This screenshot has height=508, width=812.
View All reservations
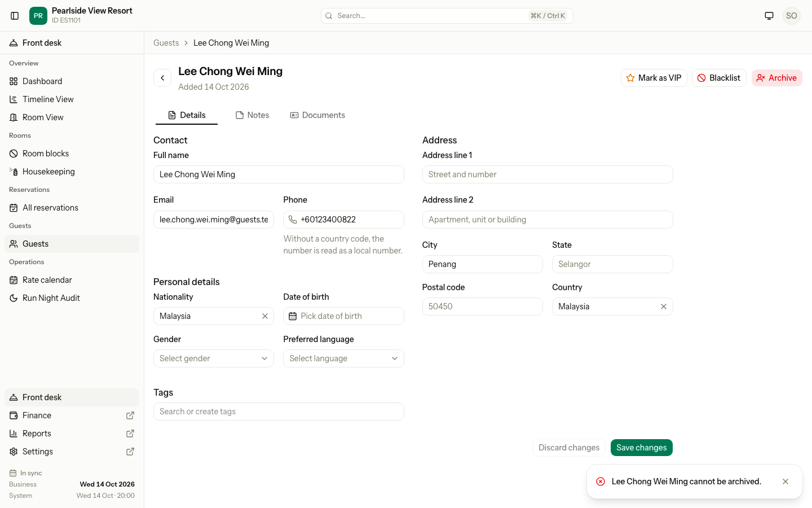(x=72, y=208)
